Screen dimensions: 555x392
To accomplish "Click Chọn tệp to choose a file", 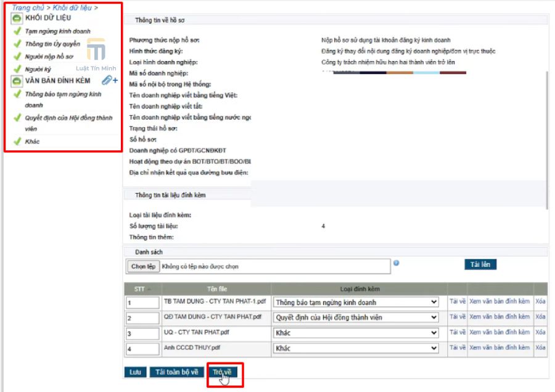I will point(143,267).
